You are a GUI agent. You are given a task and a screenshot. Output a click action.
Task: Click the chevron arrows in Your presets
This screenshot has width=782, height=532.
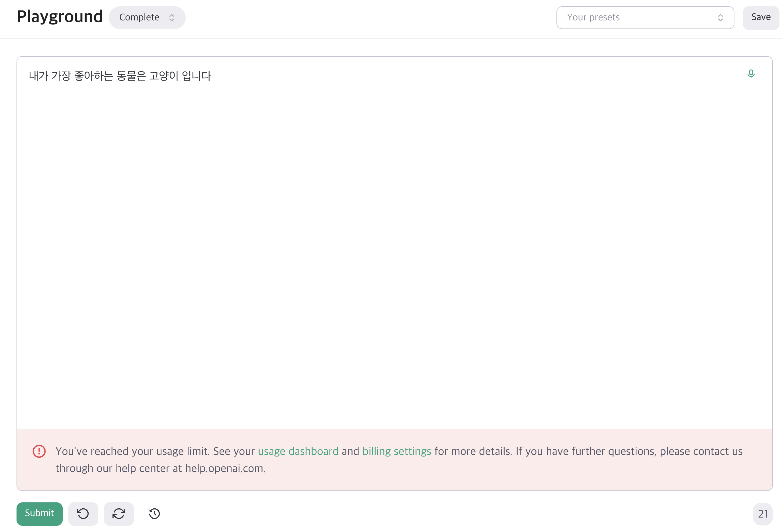pos(720,17)
